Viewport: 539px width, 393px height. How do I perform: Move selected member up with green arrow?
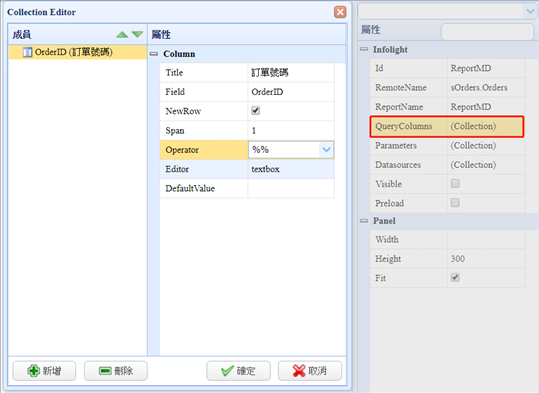[x=122, y=34]
